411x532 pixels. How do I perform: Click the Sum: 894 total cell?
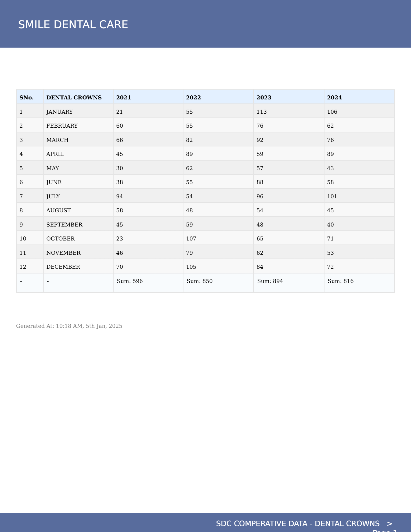pos(289,283)
